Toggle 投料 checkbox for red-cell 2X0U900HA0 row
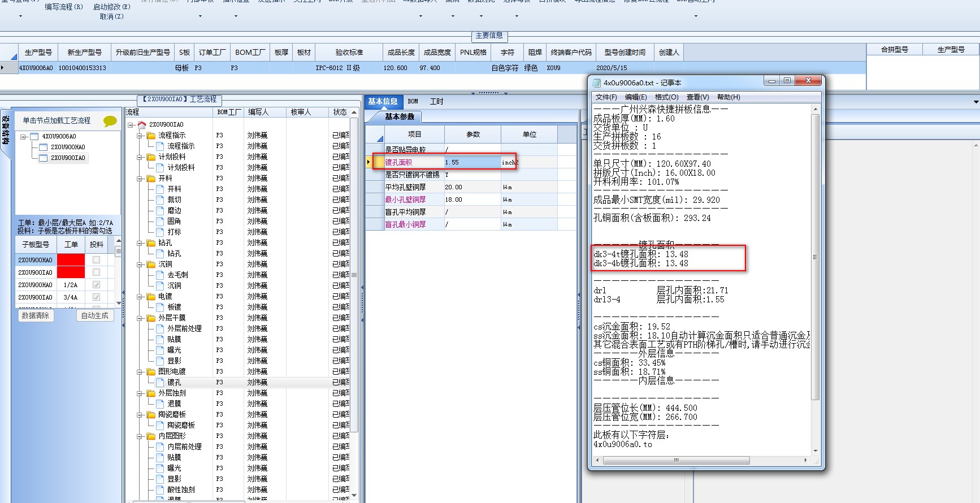This screenshot has width=980, height=503. click(x=96, y=260)
